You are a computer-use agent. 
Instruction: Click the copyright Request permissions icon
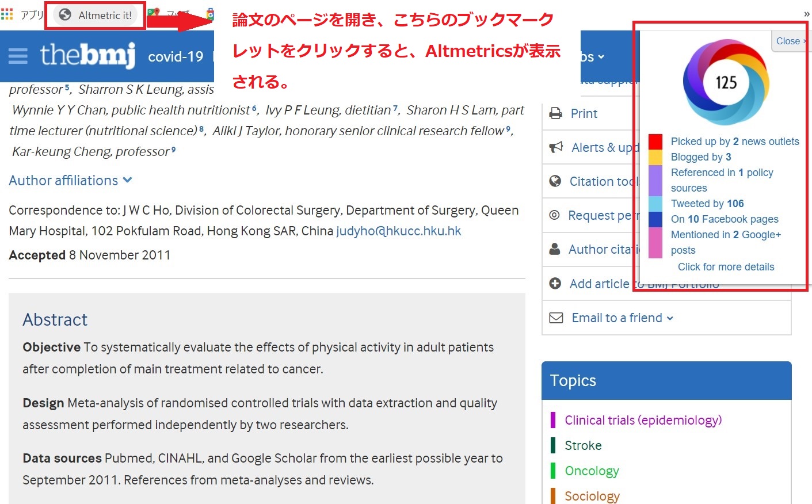click(554, 215)
